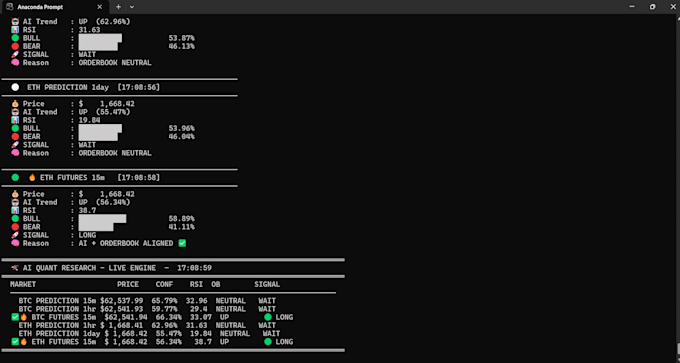
Task: Click the red BEAR circle in ETH PREDICTION 1day
Action: [x=15, y=137]
